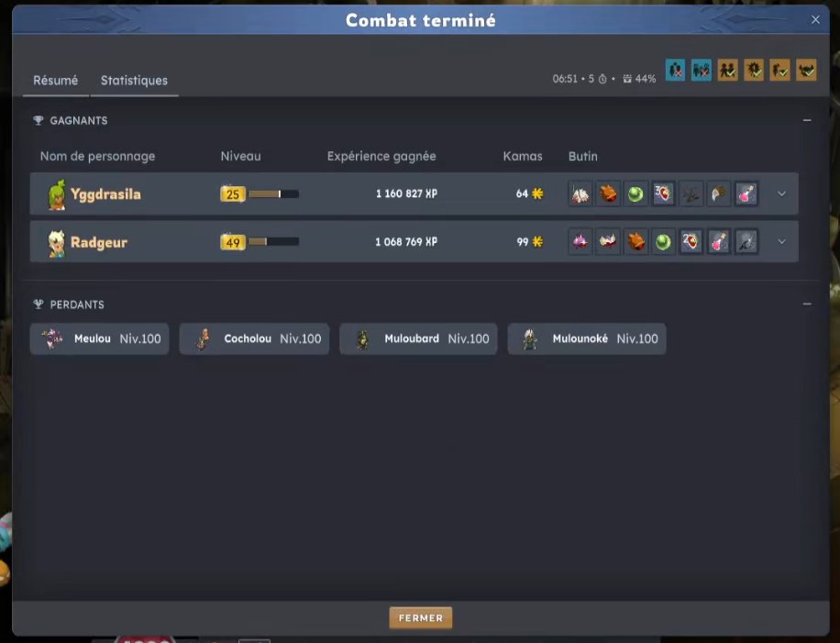Click Yggdrasila's kamas coin icon
840x643 pixels.
(537, 194)
